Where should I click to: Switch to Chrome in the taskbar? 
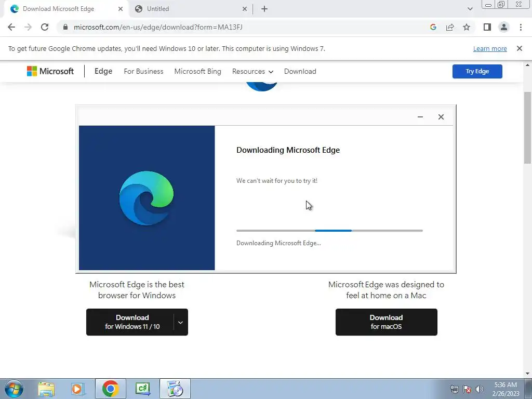click(110, 389)
